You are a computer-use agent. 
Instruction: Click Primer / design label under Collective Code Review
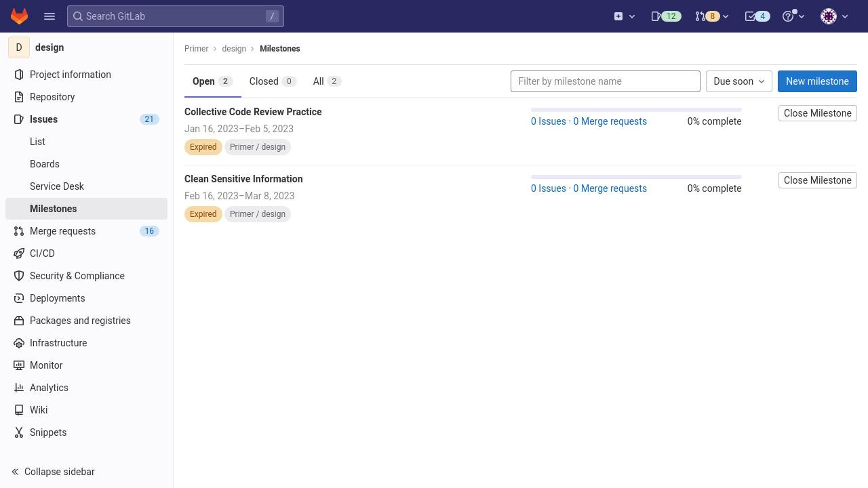click(x=258, y=147)
